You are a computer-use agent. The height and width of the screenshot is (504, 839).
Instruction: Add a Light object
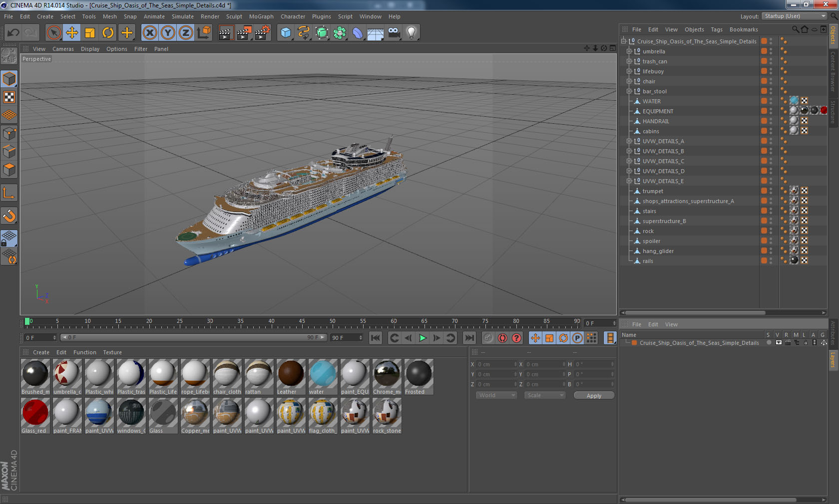(x=411, y=33)
